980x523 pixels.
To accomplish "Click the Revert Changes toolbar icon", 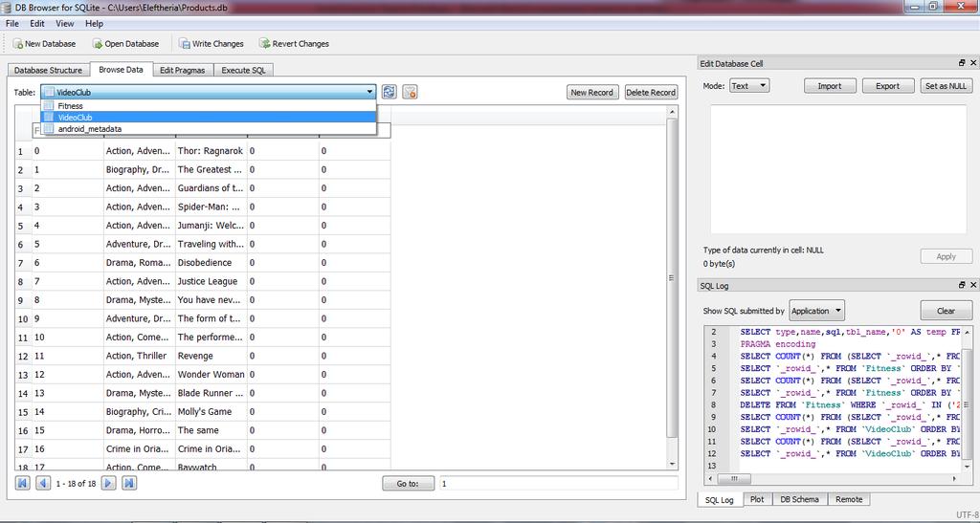I will point(265,44).
